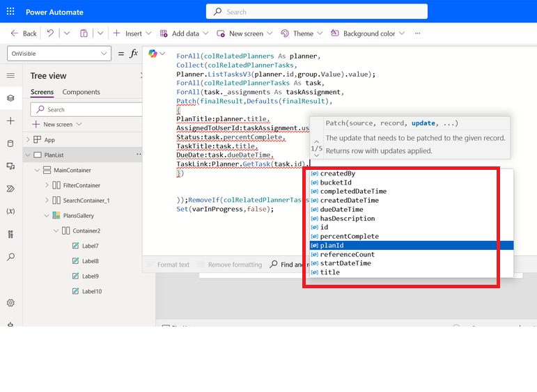Open the Undo dropdown arrow
Image resolution: width=537 pixels, height=392 pixels.
67,33
